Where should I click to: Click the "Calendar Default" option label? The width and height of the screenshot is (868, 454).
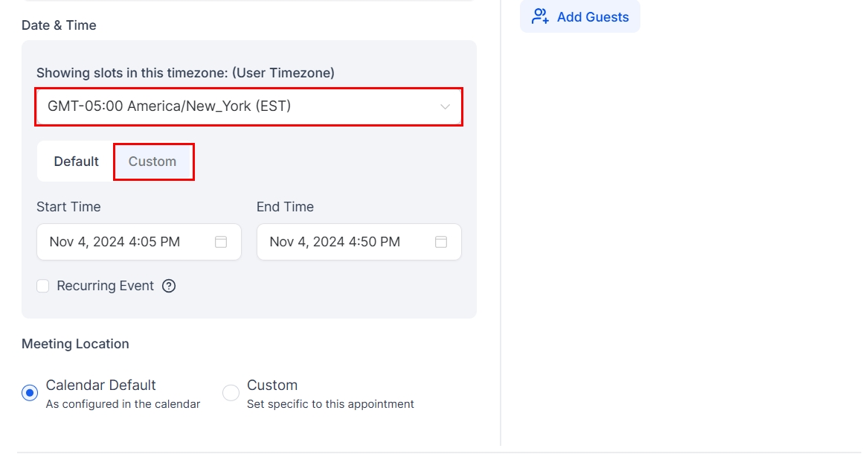[101, 386]
